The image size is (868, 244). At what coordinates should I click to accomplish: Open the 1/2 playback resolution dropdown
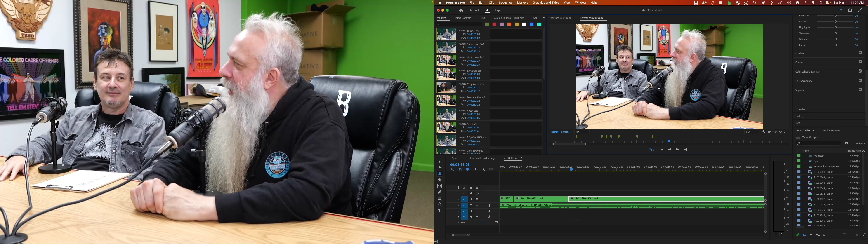[752, 132]
